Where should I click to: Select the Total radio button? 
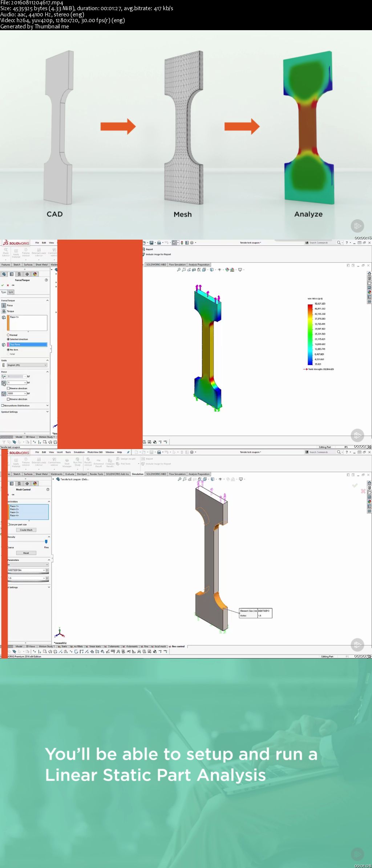coord(8,354)
